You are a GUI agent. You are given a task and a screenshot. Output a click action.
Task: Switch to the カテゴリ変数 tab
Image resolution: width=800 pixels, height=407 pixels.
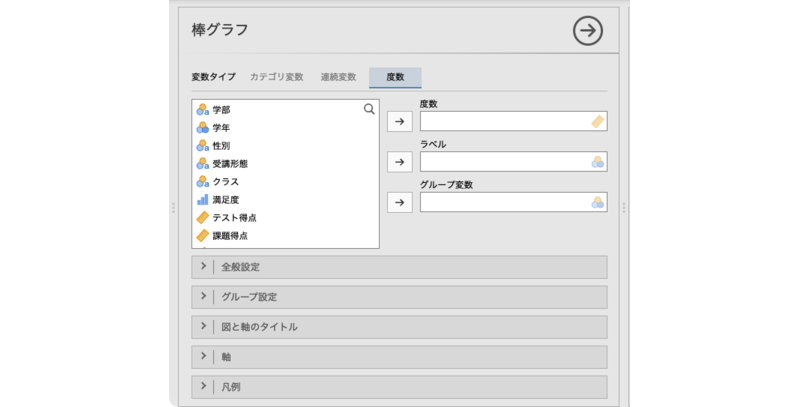(x=276, y=77)
